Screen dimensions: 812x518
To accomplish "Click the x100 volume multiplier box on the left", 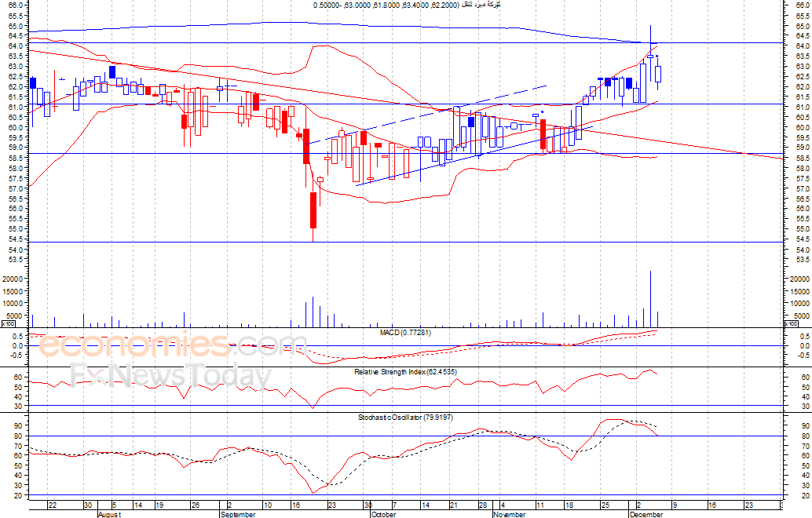I will click(9, 324).
